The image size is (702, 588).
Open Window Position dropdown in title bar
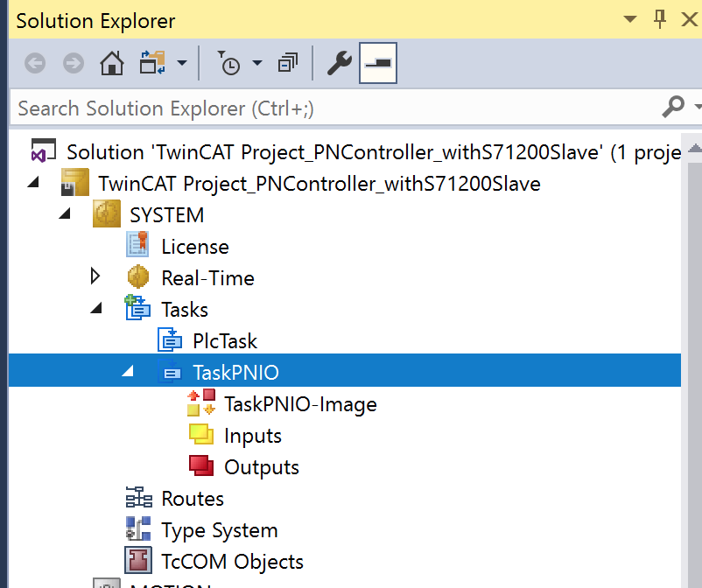point(630,19)
